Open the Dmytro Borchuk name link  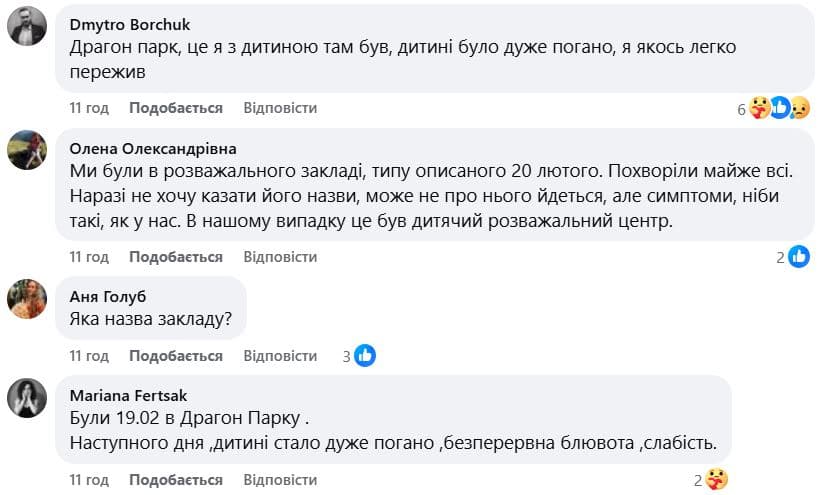(130, 24)
